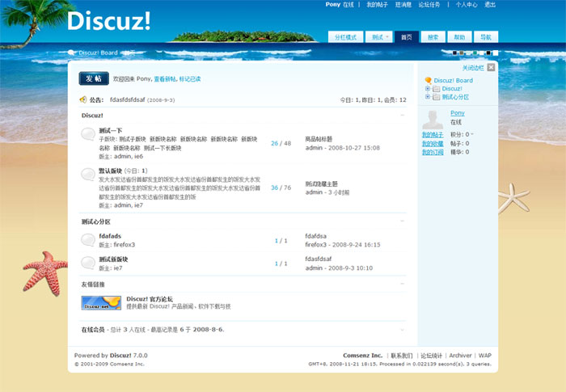Open the 帮助 help tab

pyautogui.click(x=459, y=37)
